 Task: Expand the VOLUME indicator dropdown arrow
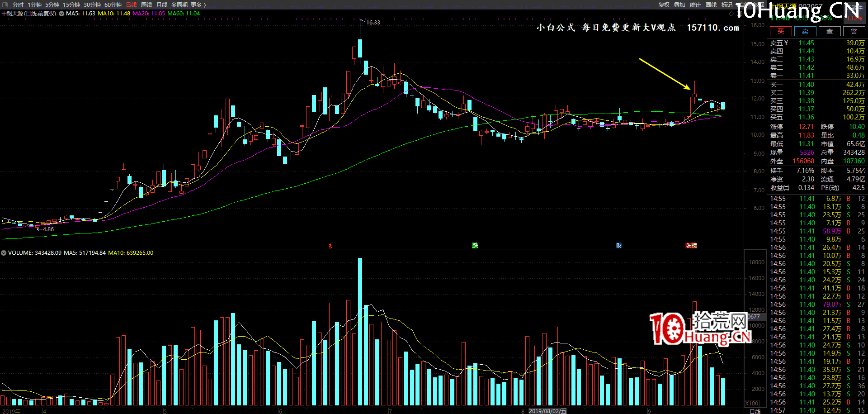(x=4, y=253)
